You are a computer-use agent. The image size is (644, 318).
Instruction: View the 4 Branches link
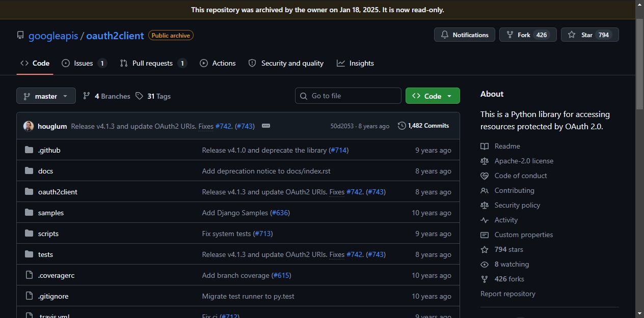point(106,96)
